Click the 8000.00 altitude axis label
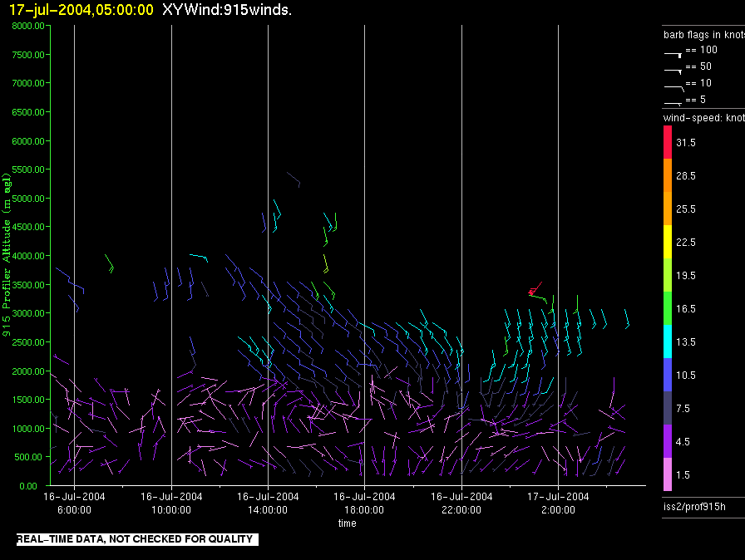The height and width of the screenshot is (560, 745). (28, 26)
